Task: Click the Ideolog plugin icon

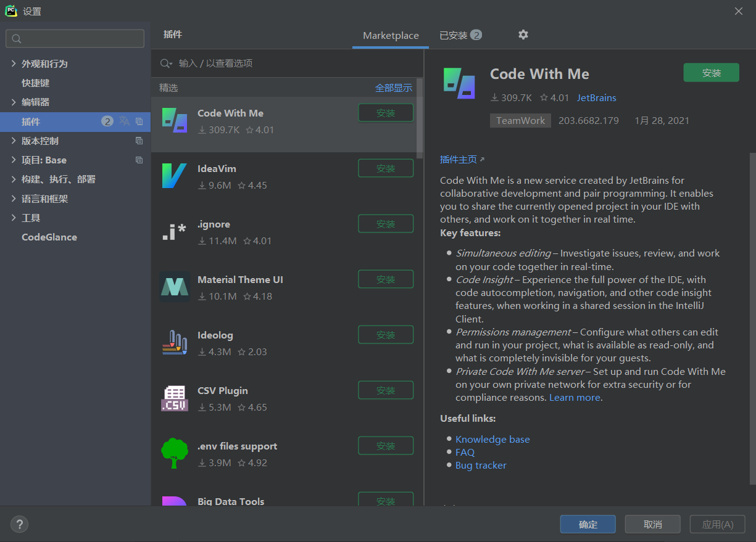Action: 175,341
